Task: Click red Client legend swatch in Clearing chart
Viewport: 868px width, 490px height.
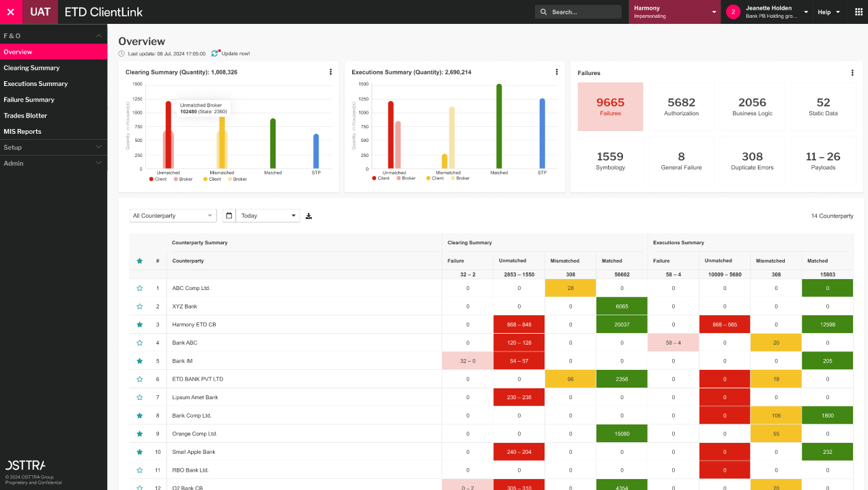Action: 151,179
